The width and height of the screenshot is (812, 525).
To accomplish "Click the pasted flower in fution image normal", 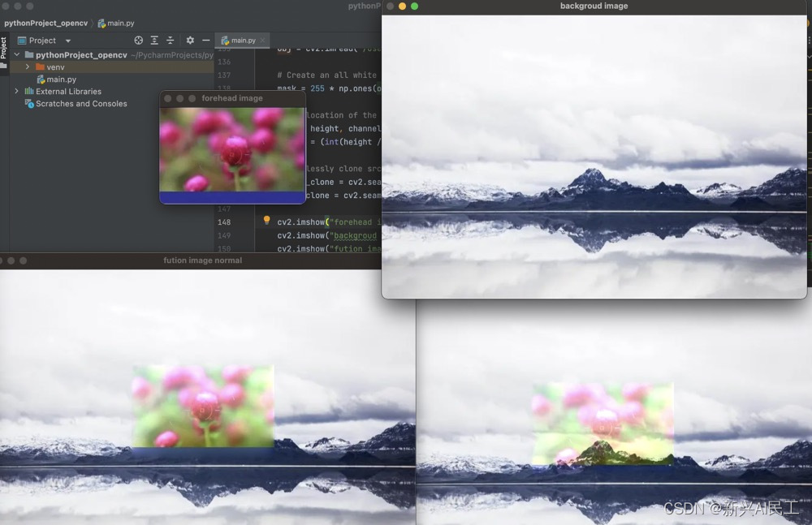I will coord(203,407).
